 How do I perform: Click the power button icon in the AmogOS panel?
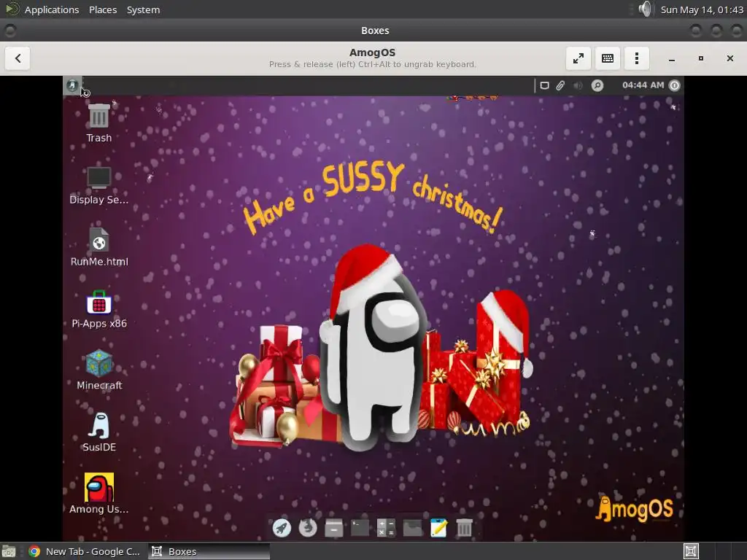click(x=675, y=85)
